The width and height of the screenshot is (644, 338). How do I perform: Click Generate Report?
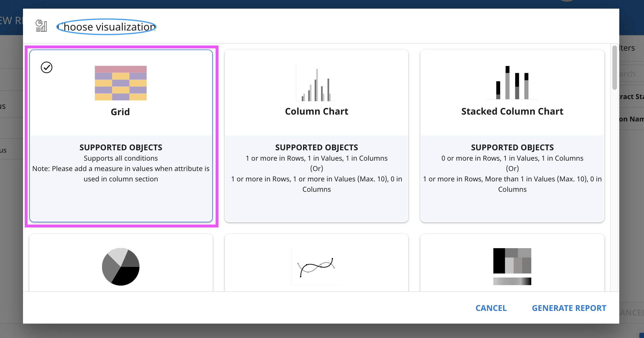(569, 308)
